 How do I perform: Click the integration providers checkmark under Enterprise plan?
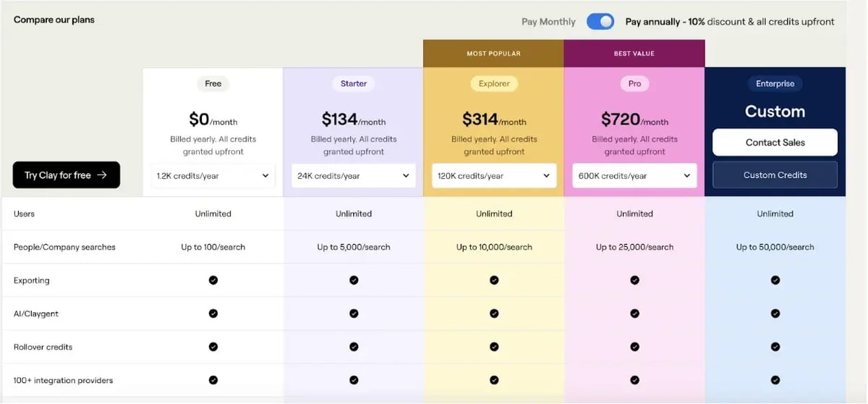tap(775, 380)
